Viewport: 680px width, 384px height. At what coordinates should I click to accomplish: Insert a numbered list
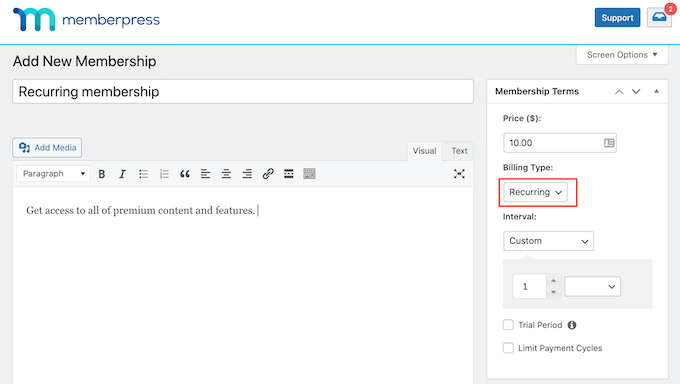pos(164,174)
